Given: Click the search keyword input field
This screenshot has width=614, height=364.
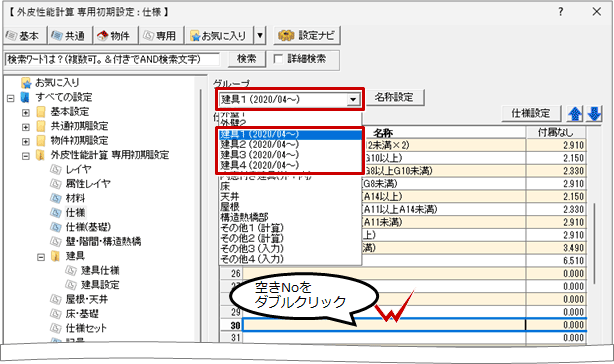Looking at the screenshot, I should [x=112, y=59].
